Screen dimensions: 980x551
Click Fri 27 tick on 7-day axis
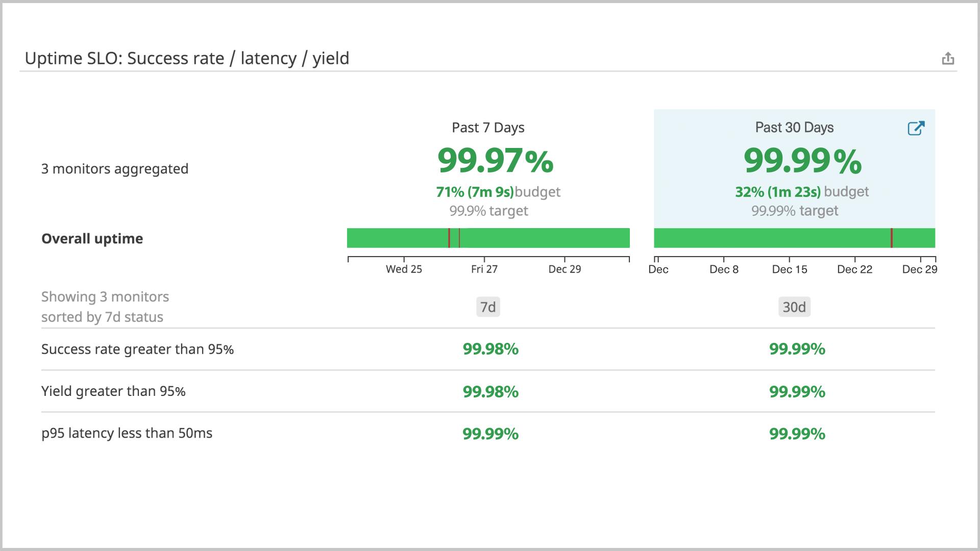click(484, 269)
